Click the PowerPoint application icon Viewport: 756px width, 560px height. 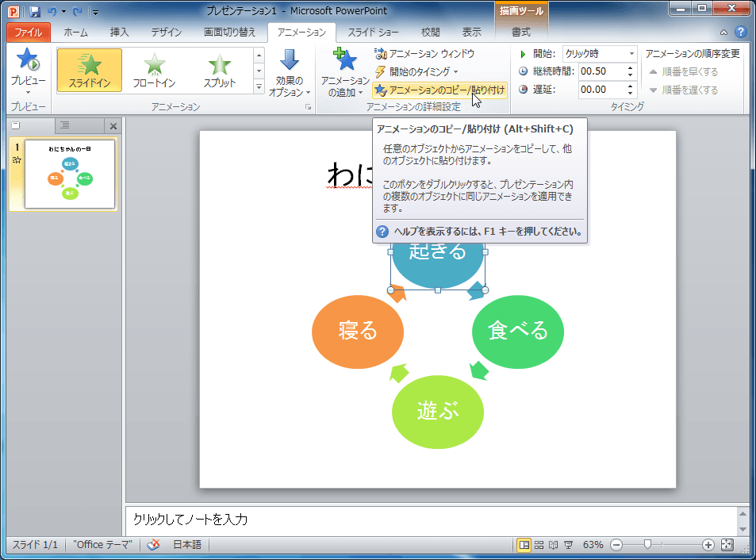click(x=13, y=11)
